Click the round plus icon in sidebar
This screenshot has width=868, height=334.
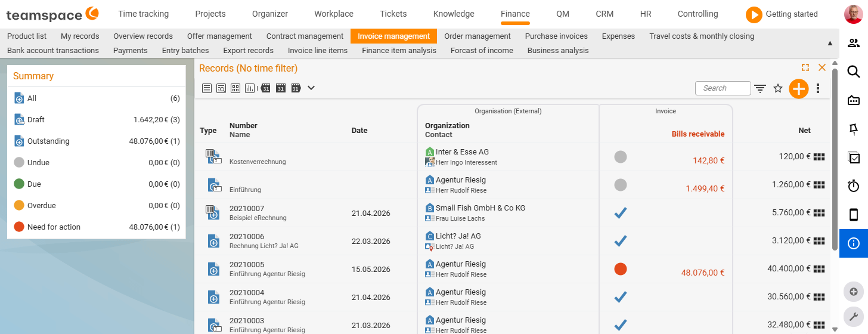(x=854, y=292)
